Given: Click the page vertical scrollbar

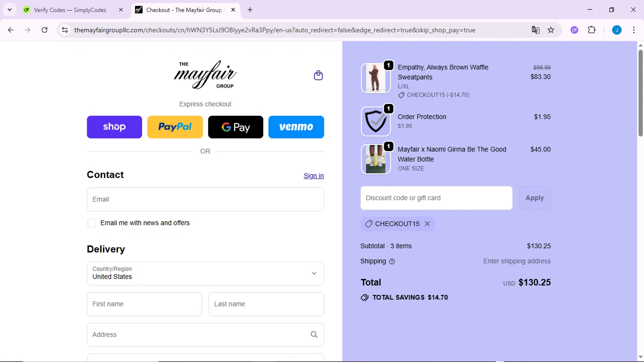Looking at the screenshot, I should pos(640,93).
